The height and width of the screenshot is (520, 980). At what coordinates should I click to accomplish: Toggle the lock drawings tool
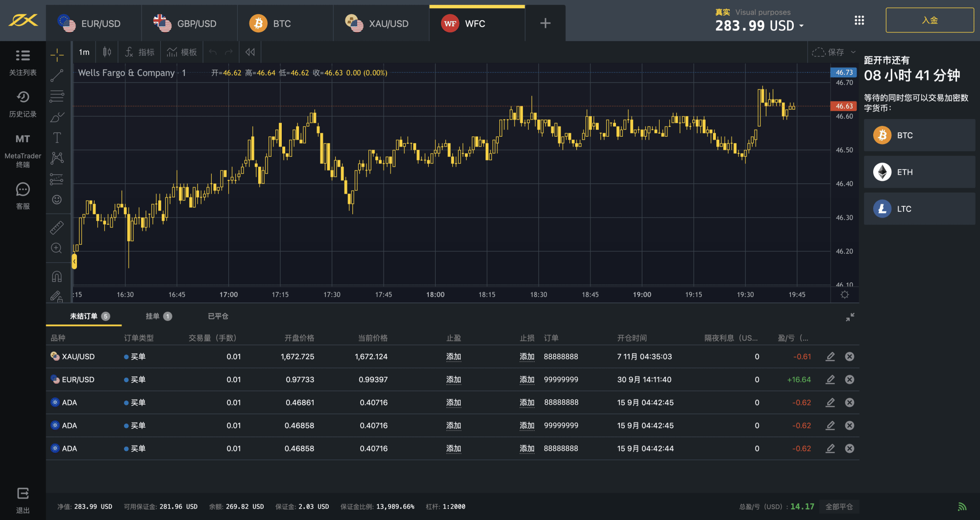(57, 296)
